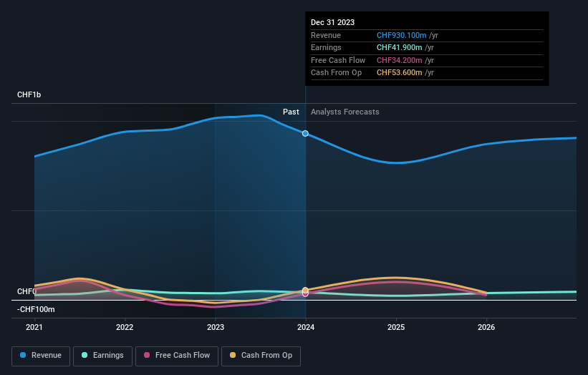The height and width of the screenshot is (375, 588).
Task: Toggle the Earnings legend button
Action: coord(102,356)
